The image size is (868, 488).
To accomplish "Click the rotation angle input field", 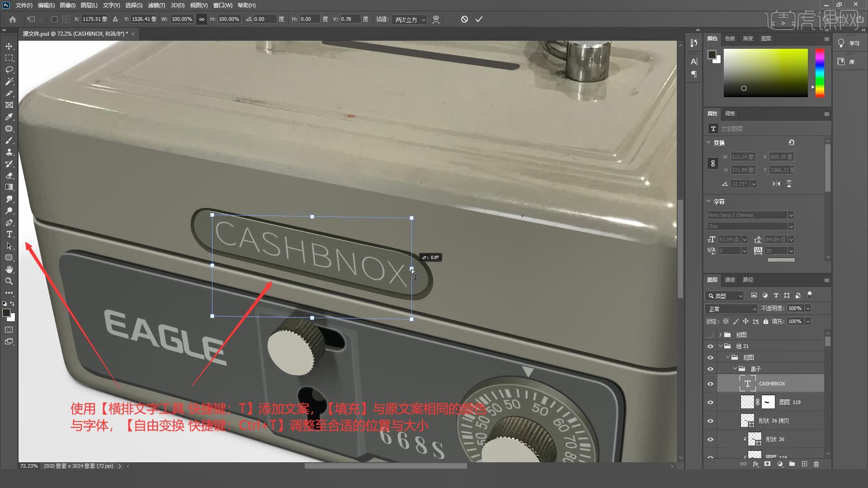I will pos(264,19).
